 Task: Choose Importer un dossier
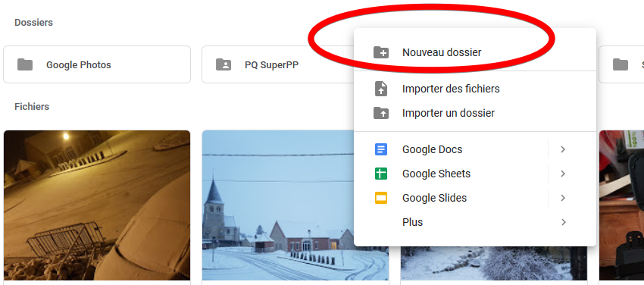(x=475, y=113)
